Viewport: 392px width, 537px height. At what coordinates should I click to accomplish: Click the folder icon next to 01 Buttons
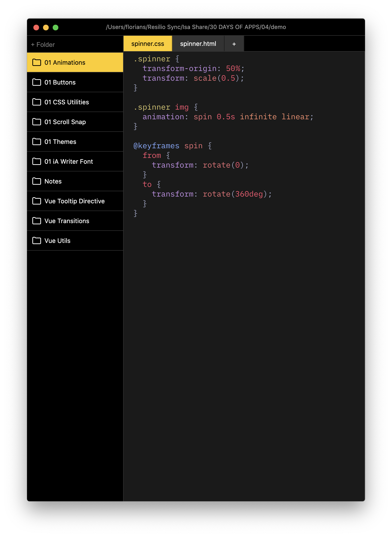(x=37, y=82)
